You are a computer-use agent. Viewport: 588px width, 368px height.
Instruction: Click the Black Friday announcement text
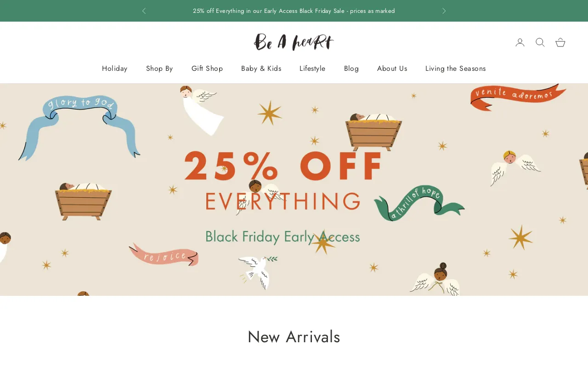click(x=294, y=11)
